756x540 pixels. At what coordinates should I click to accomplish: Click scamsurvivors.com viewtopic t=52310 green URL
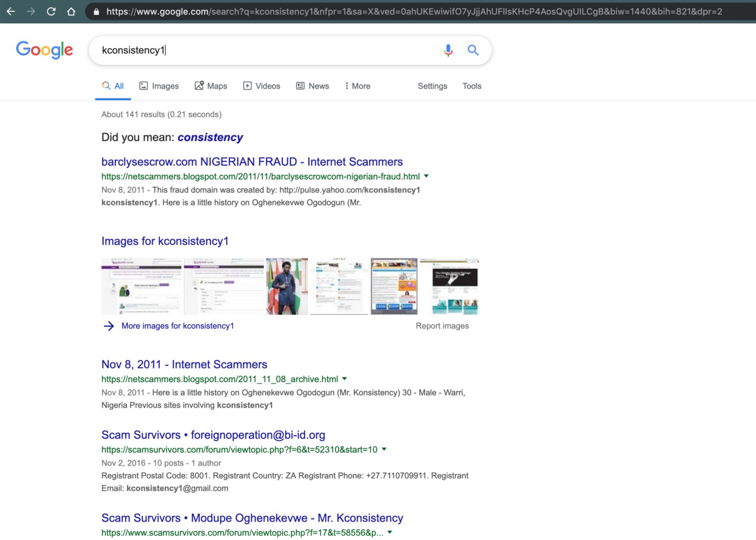pyautogui.click(x=239, y=450)
